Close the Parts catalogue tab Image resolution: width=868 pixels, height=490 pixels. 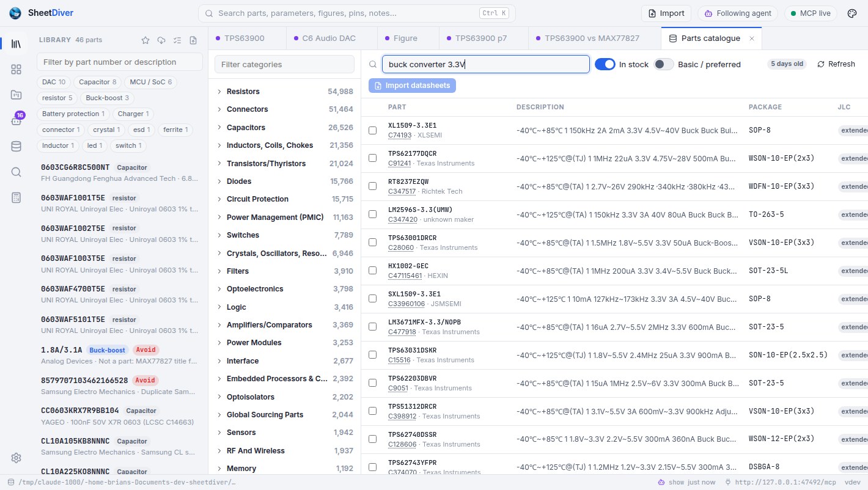752,38
